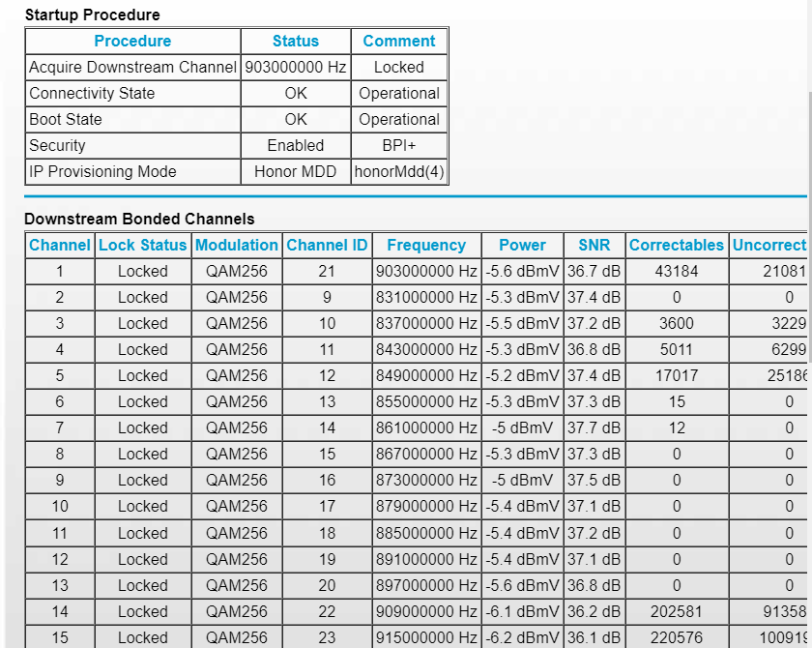Image resolution: width=812 pixels, height=648 pixels.
Task: Click the Power column header
Action: tap(522, 245)
